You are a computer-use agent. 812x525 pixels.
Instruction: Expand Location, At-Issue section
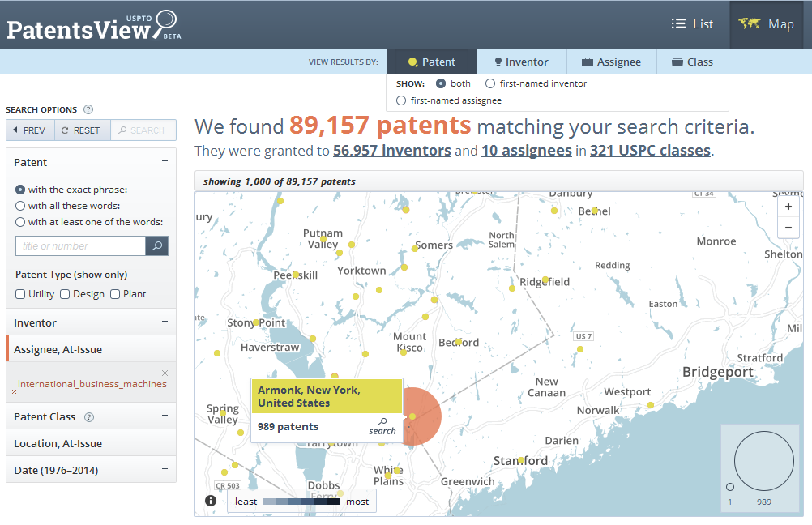165,442
